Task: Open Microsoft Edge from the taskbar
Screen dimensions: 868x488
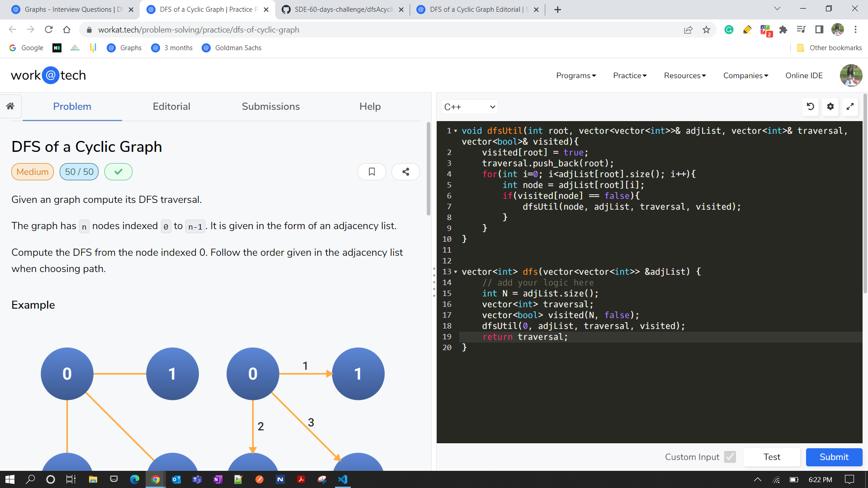Action: 135,479
